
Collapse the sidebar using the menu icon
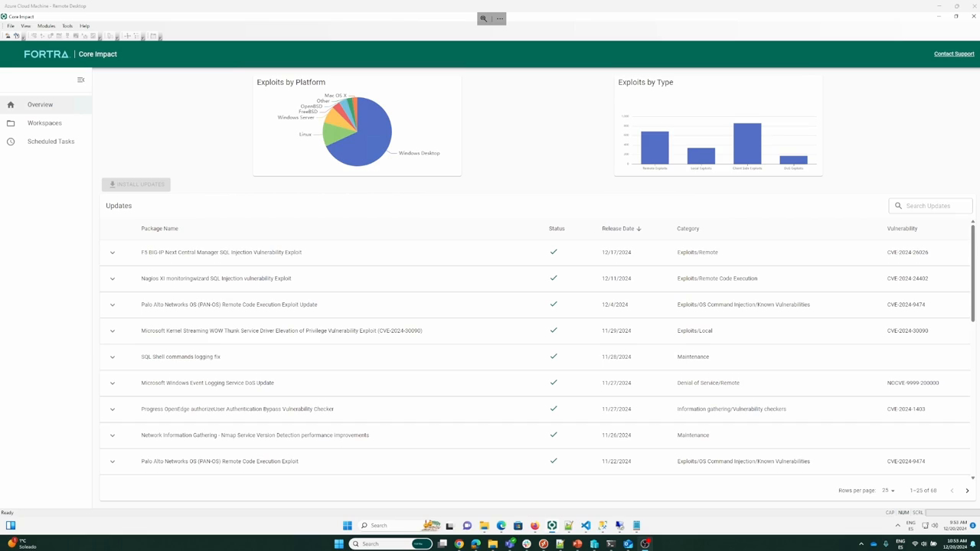[x=81, y=80]
